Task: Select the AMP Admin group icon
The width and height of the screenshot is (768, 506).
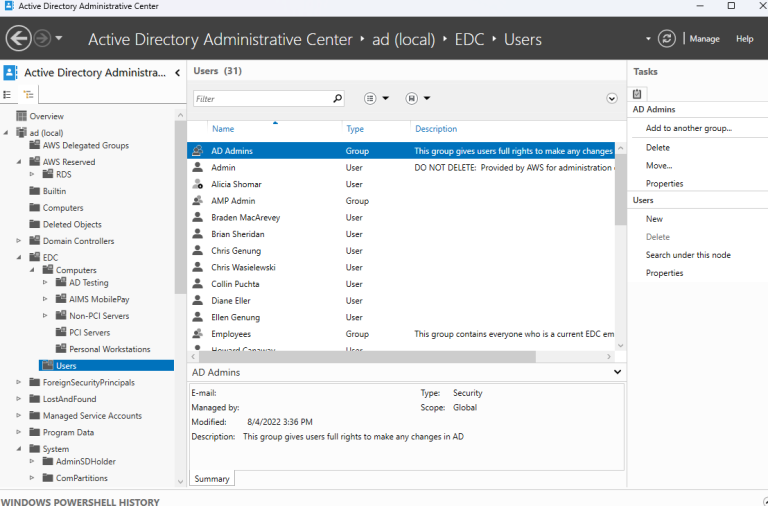Action: [197, 201]
